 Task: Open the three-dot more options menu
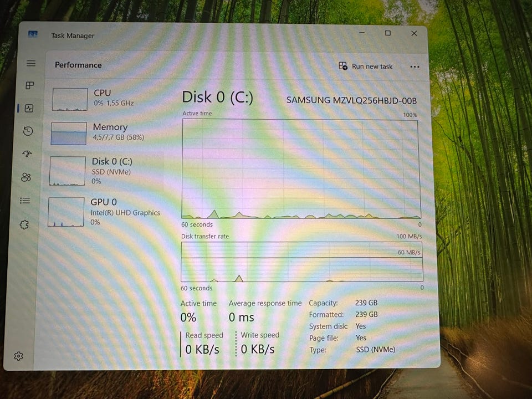point(415,66)
